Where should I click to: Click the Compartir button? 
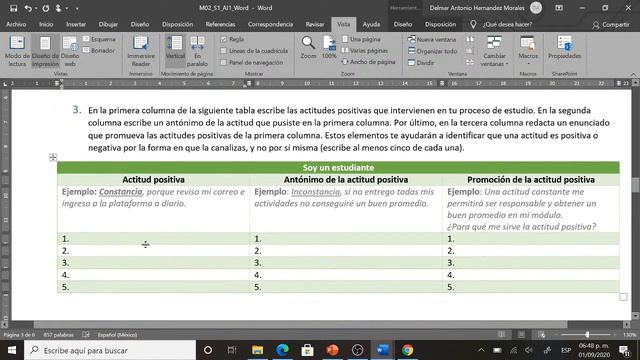click(x=611, y=24)
